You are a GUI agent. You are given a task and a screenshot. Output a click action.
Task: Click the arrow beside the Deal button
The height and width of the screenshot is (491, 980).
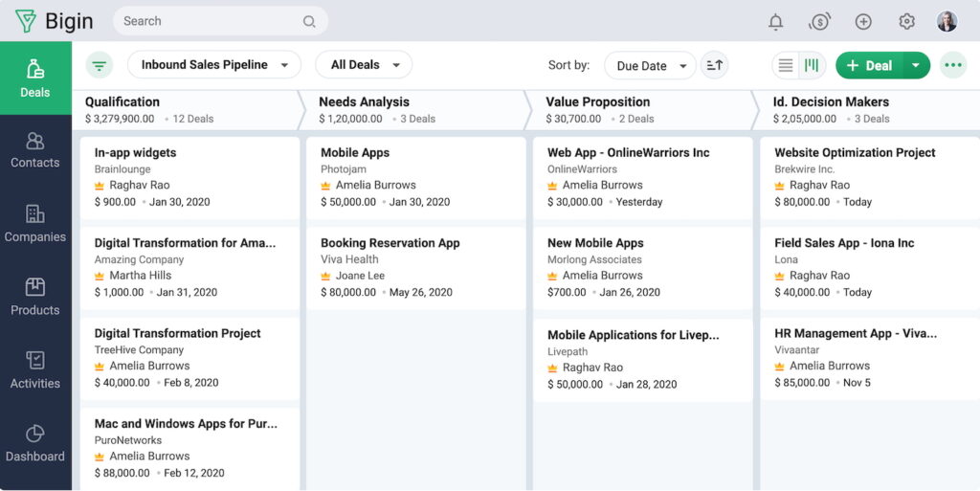click(x=916, y=66)
